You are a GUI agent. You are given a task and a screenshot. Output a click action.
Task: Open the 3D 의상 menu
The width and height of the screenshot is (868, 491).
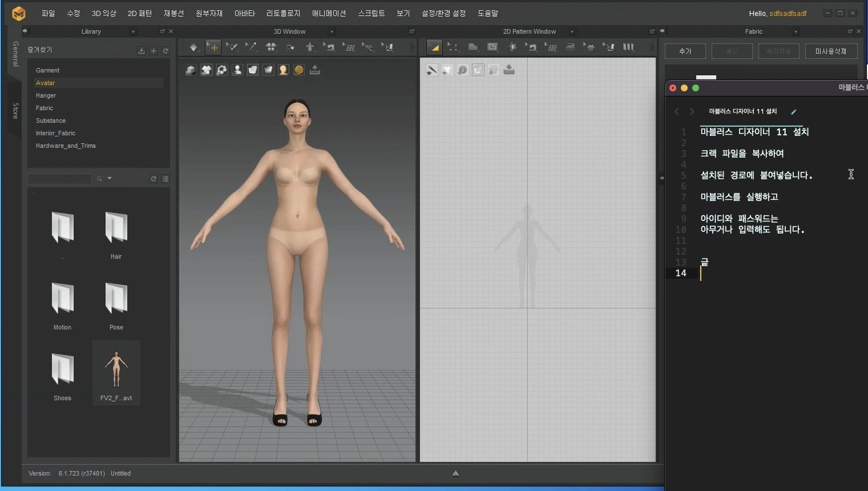[104, 13]
